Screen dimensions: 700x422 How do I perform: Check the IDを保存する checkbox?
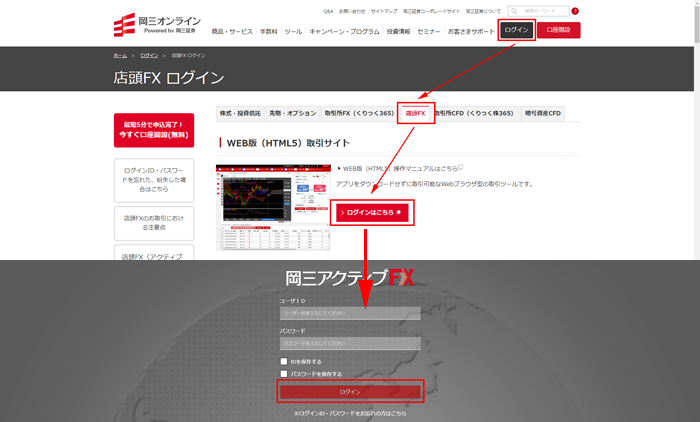click(284, 361)
